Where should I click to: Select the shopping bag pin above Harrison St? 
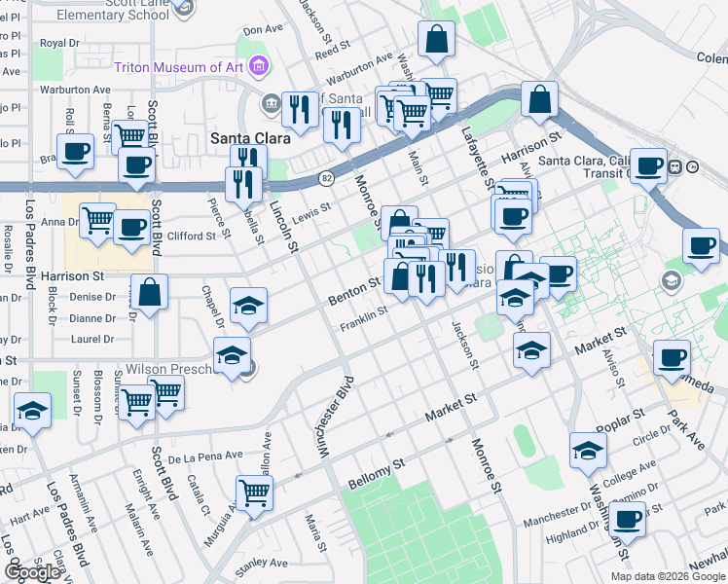[x=539, y=100]
